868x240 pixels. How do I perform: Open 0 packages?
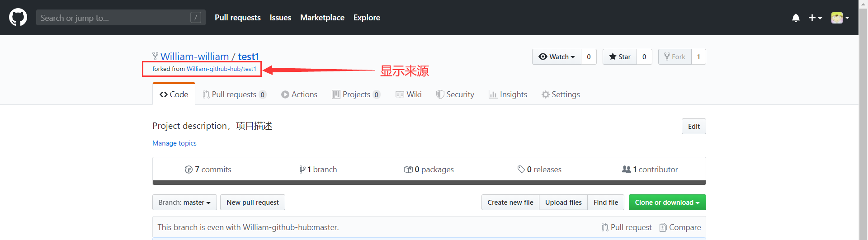click(x=429, y=169)
